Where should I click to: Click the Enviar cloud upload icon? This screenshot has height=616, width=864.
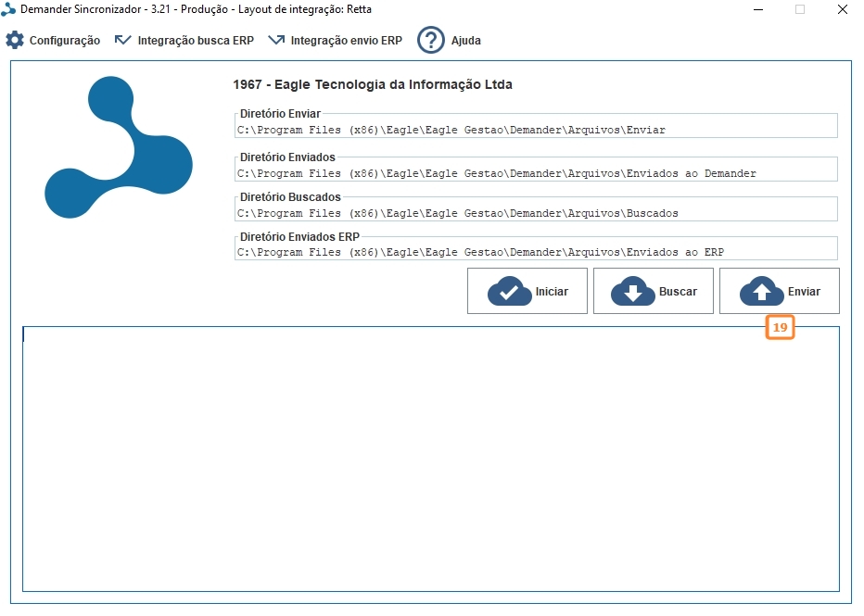(761, 291)
